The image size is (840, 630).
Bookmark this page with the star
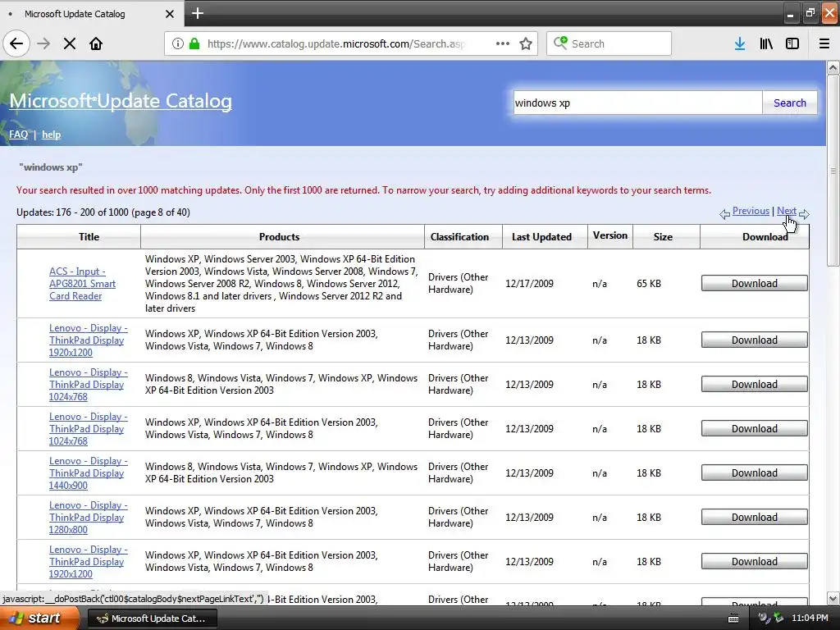pyautogui.click(x=526, y=43)
